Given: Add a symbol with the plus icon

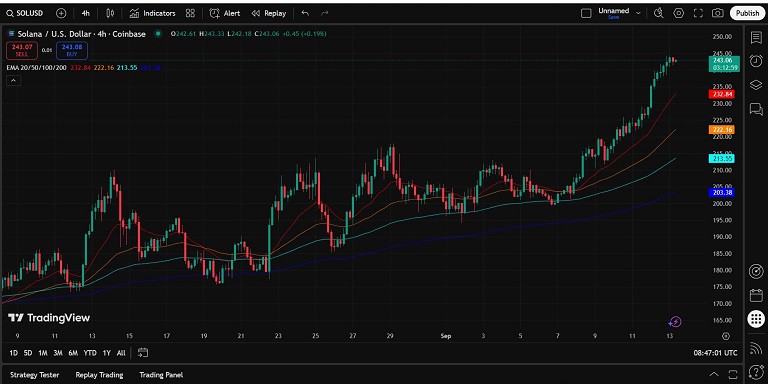Looking at the screenshot, I should (x=61, y=13).
